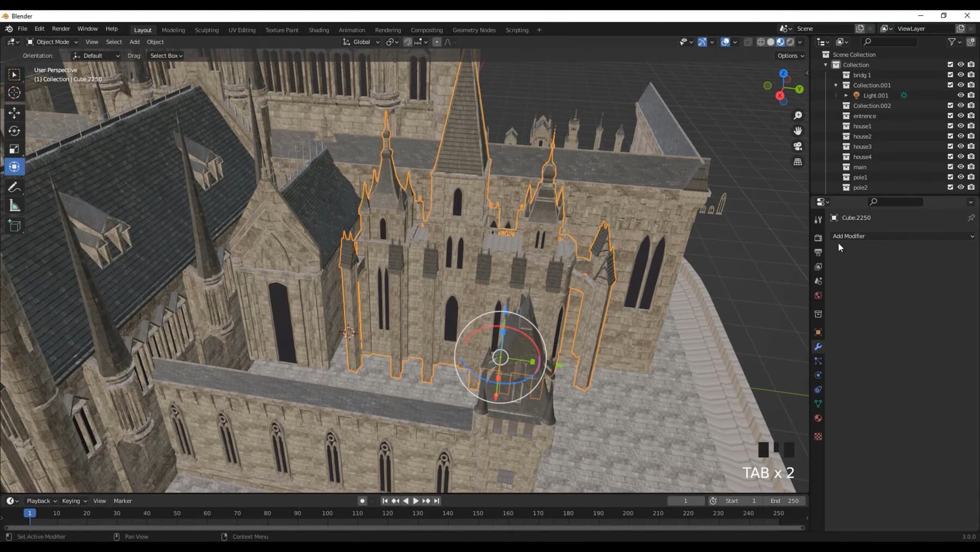Image resolution: width=980 pixels, height=552 pixels.
Task: Open the viewport Add menu
Action: pyautogui.click(x=134, y=42)
